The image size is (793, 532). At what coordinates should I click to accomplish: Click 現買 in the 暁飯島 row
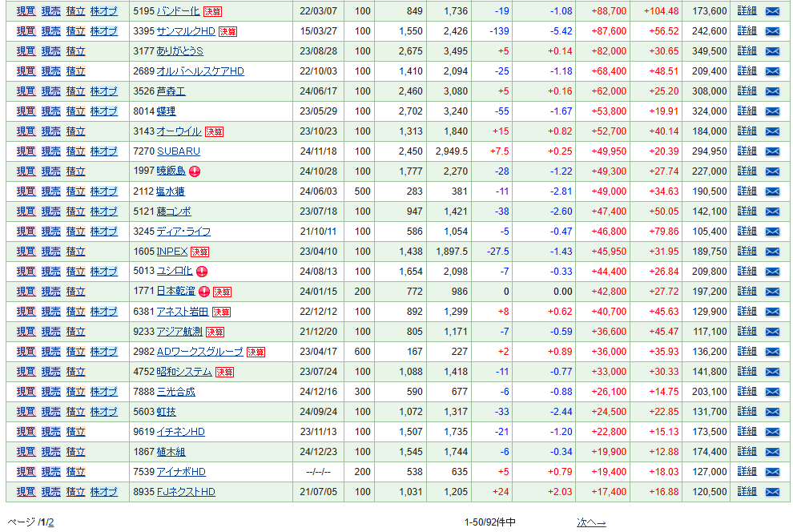[26, 171]
